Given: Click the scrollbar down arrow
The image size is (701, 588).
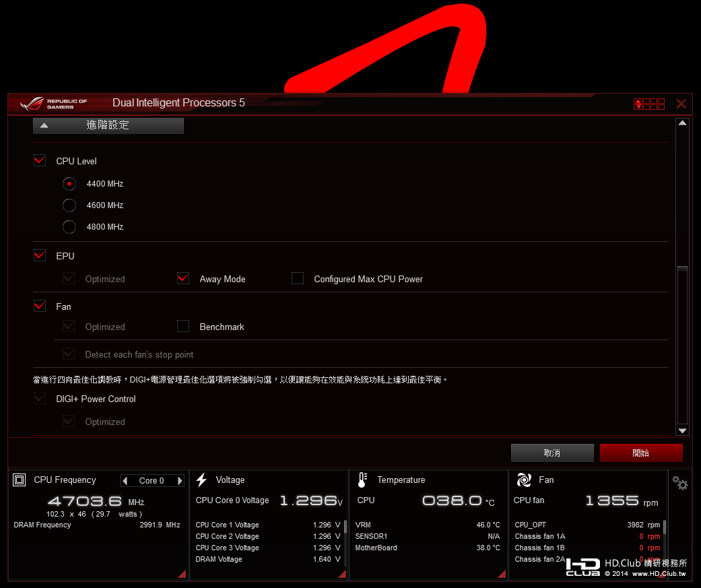Looking at the screenshot, I should [x=682, y=431].
